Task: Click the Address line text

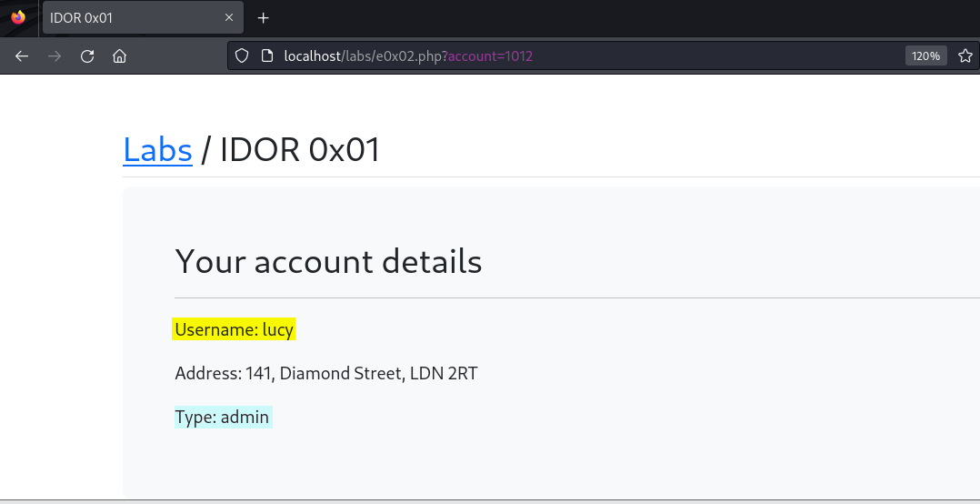Action: (326, 373)
